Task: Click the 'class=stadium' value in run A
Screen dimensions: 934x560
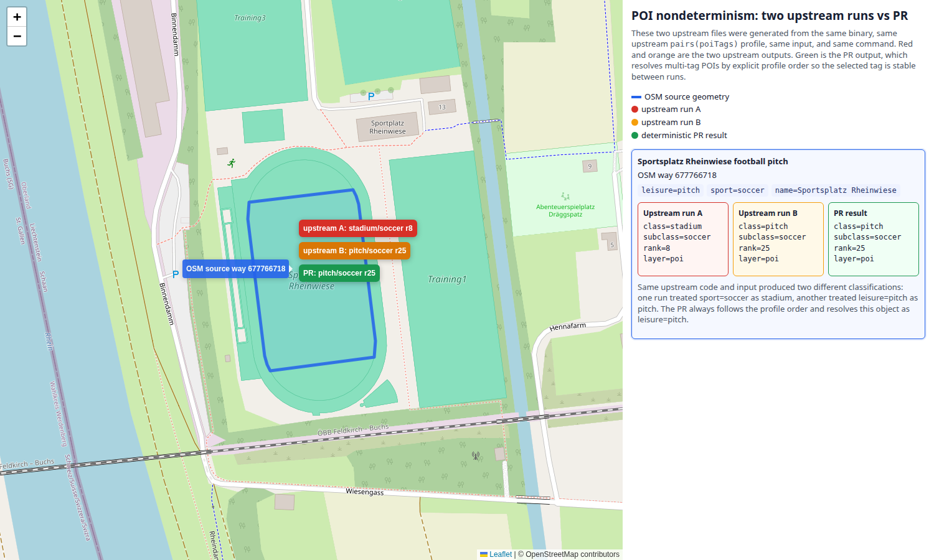Action: pos(672,226)
